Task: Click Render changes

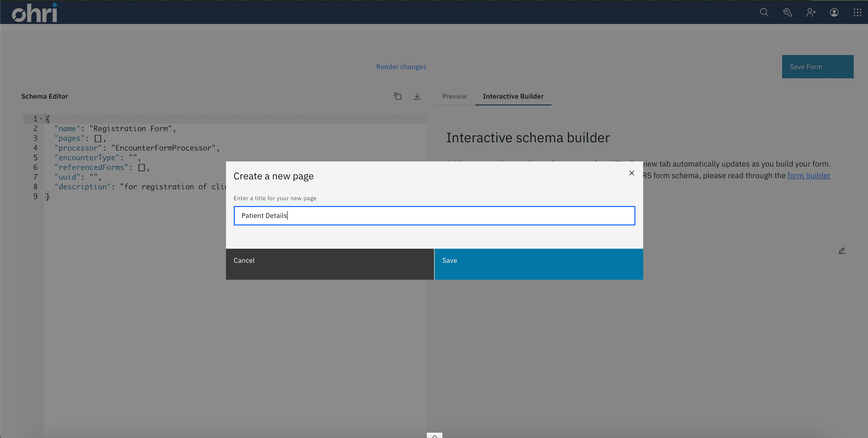Action: (401, 67)
